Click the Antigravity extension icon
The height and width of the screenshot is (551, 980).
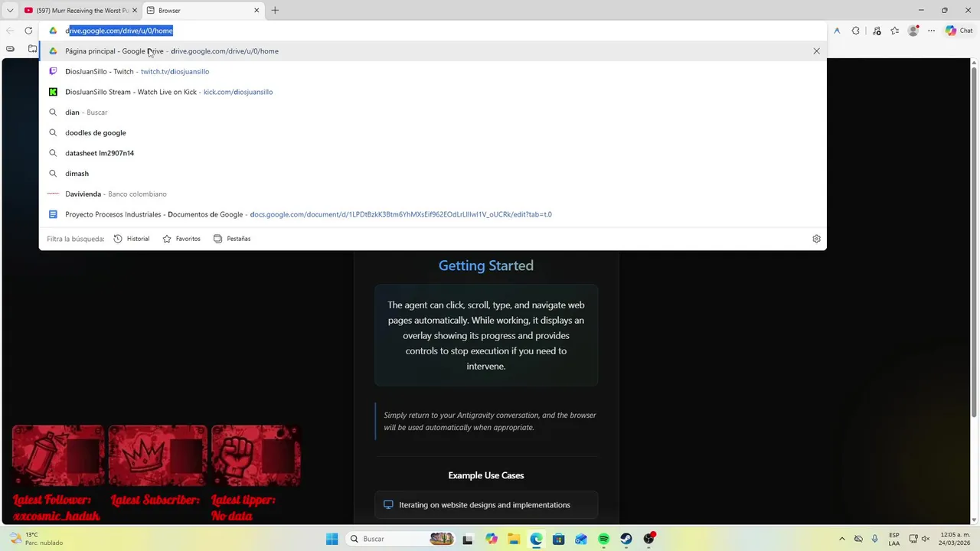(x=837, y=31)
